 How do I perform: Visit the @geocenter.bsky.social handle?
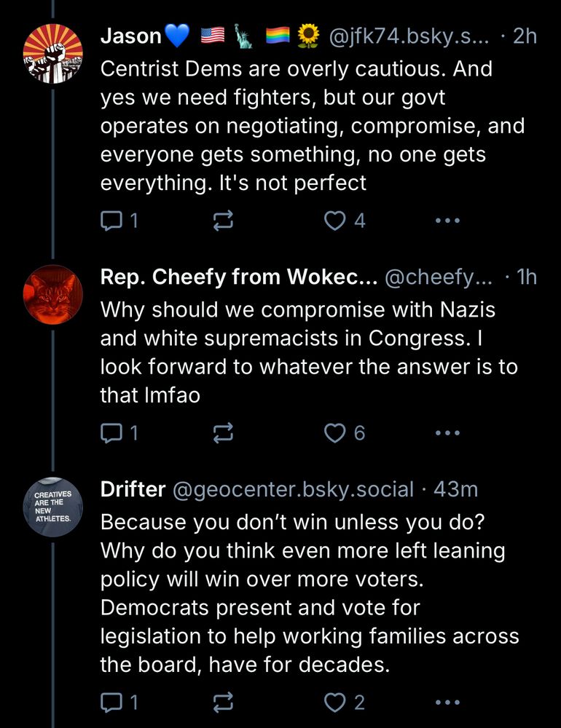point(292,489)
